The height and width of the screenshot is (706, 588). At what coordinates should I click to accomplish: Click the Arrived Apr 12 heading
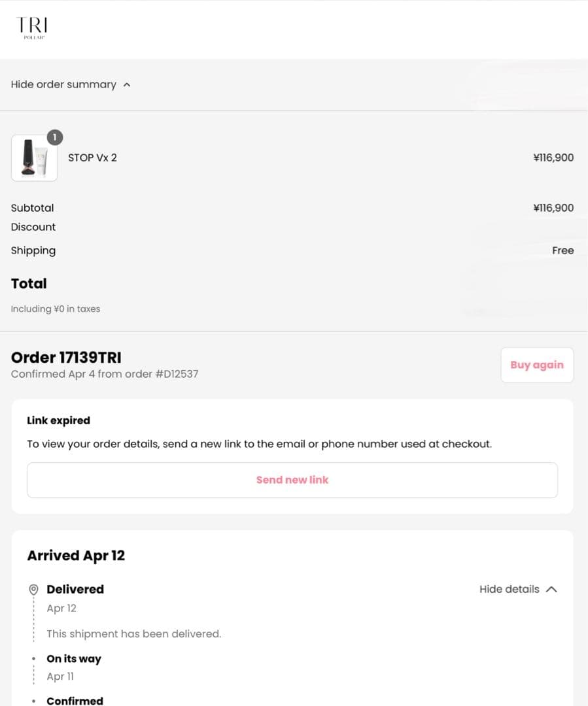76,556
